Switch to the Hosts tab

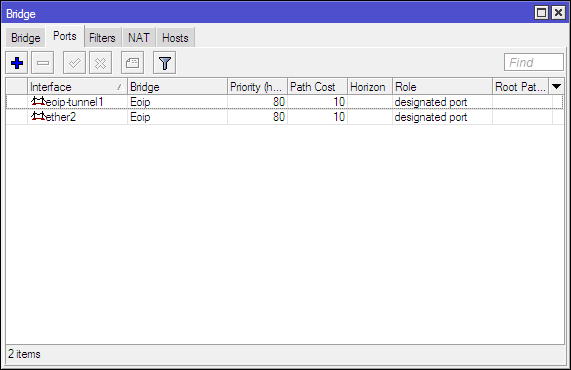pos(175,38)
